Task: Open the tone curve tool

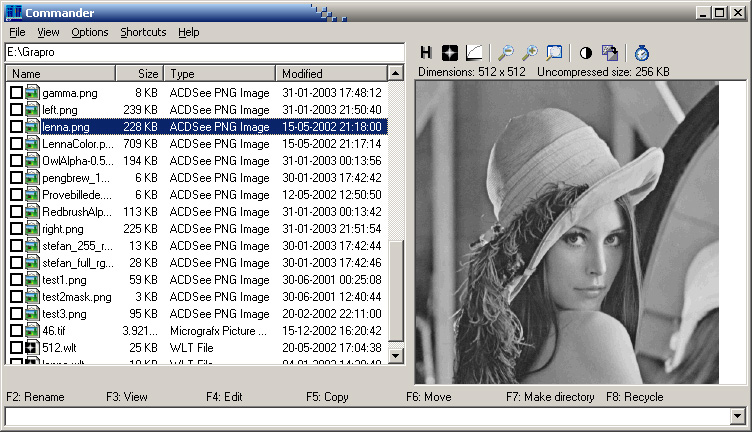Action: (x=475, y=52)
